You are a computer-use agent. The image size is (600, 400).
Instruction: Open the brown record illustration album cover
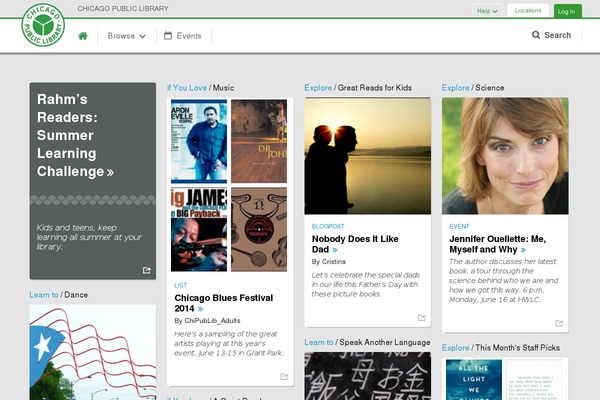pos(259,230)
